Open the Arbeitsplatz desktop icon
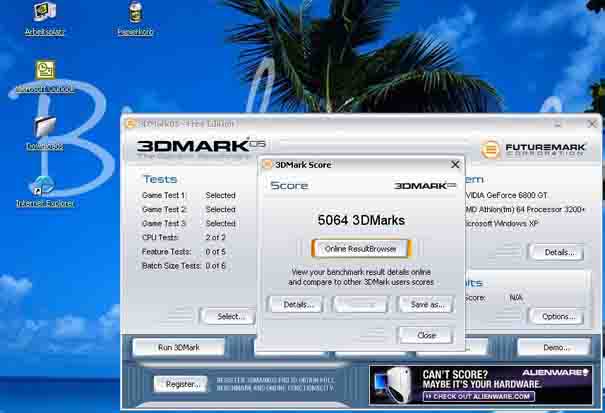 pos(44,18)
